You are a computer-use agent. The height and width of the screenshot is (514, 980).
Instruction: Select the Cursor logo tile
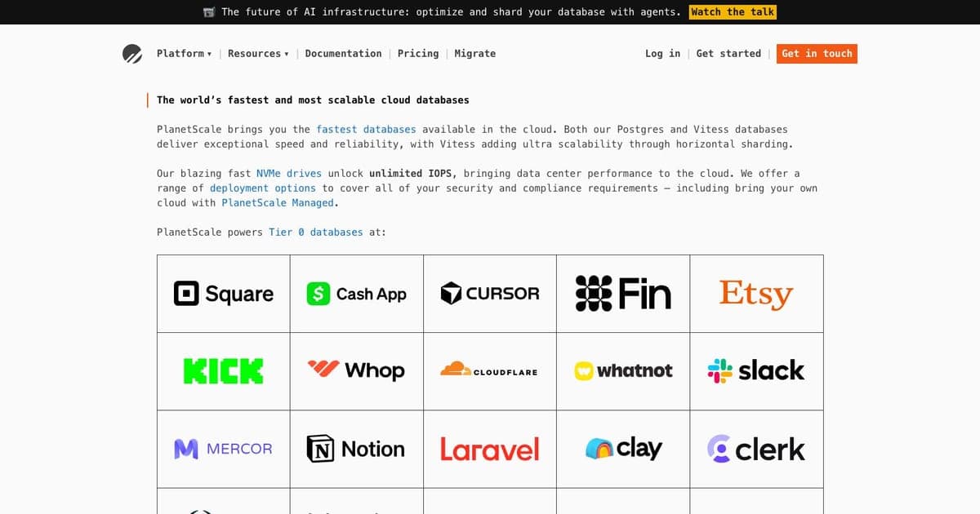click(490, 294)
